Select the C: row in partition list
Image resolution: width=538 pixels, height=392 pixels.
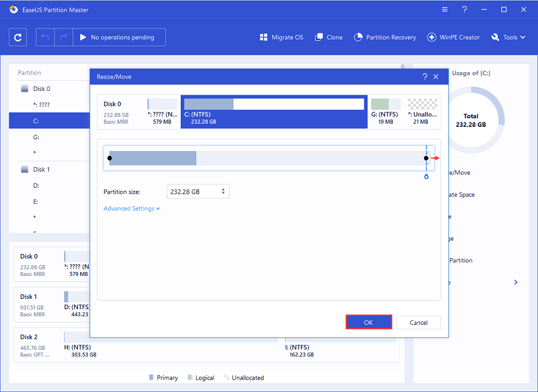(49, 121)
